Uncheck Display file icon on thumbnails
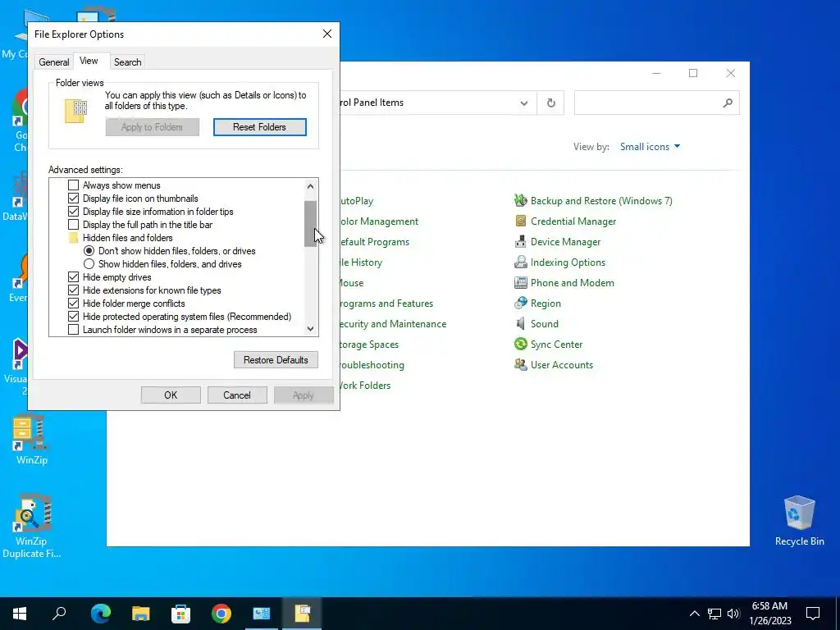Screen dimensions: 840x630 coord(73,199)
